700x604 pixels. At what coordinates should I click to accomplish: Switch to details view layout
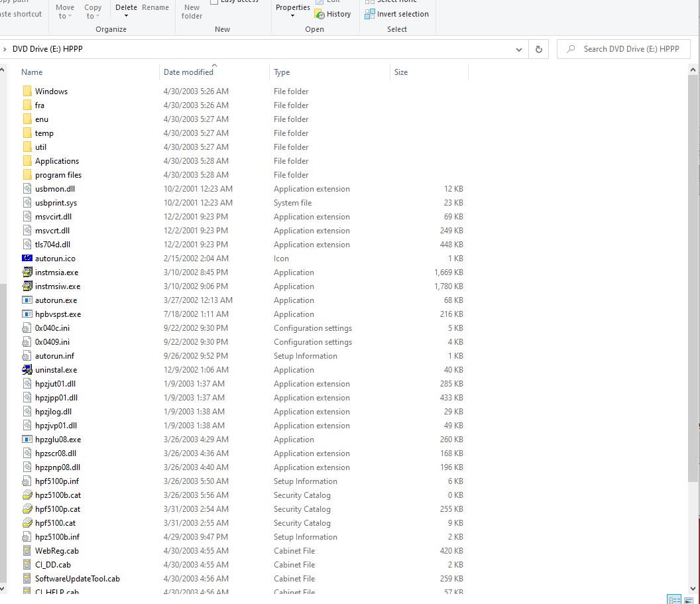pyautogui.click(x=674, y=599)
